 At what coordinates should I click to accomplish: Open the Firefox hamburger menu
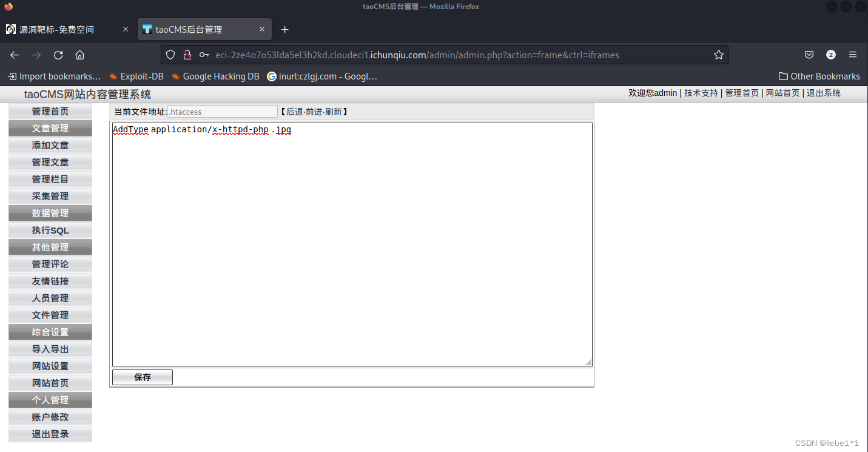click(x=853, y=55)
